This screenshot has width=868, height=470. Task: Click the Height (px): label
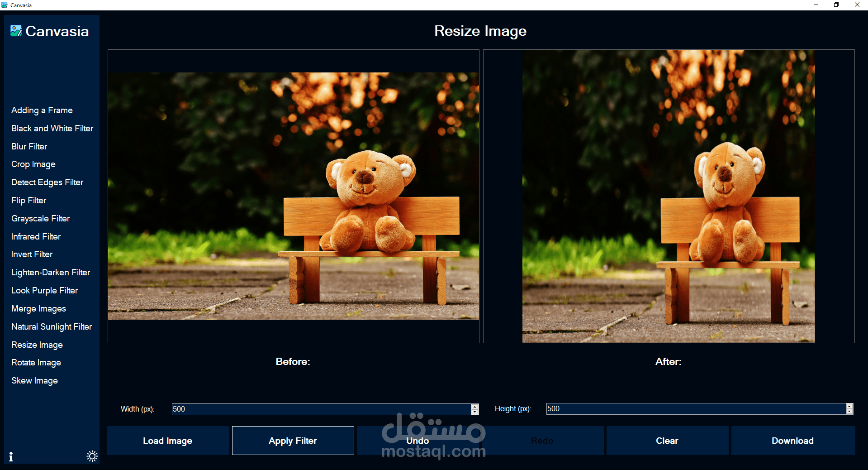point(513,409)
